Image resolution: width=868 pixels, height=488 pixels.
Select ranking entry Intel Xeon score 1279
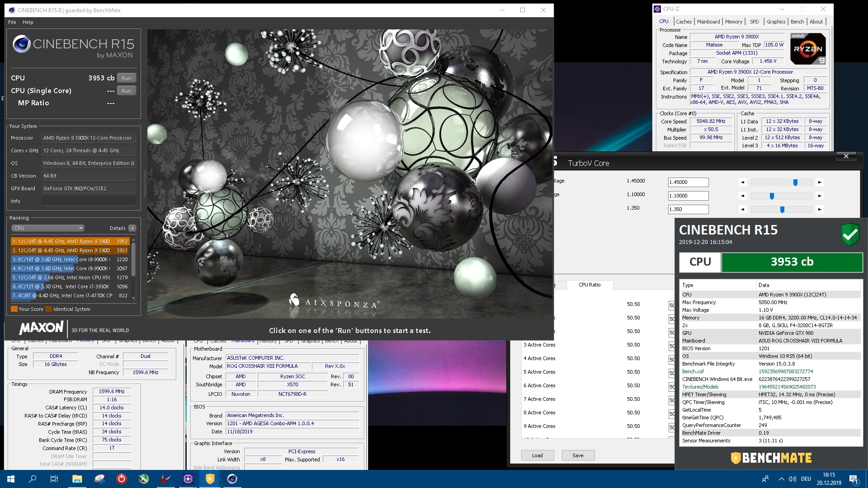pos(70,277)
